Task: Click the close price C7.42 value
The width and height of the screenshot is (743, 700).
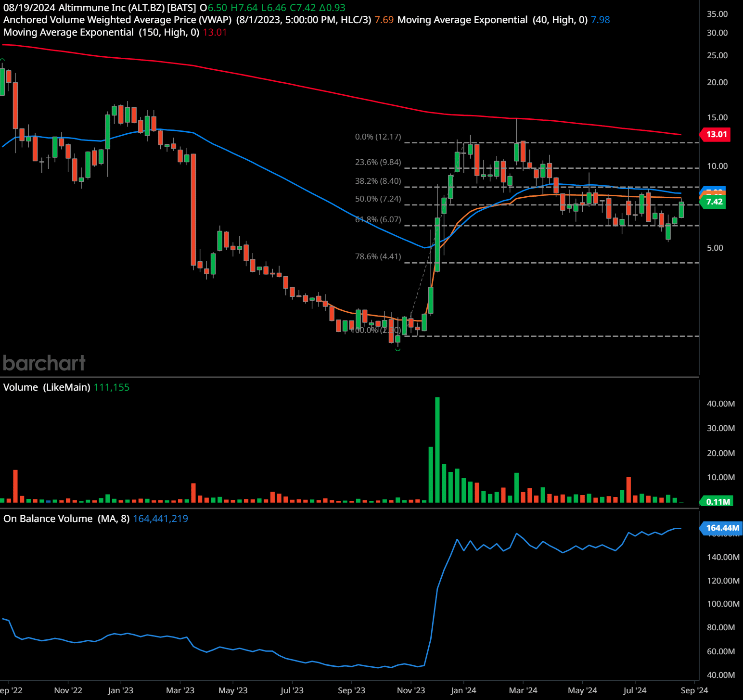Action: point(303,8)
